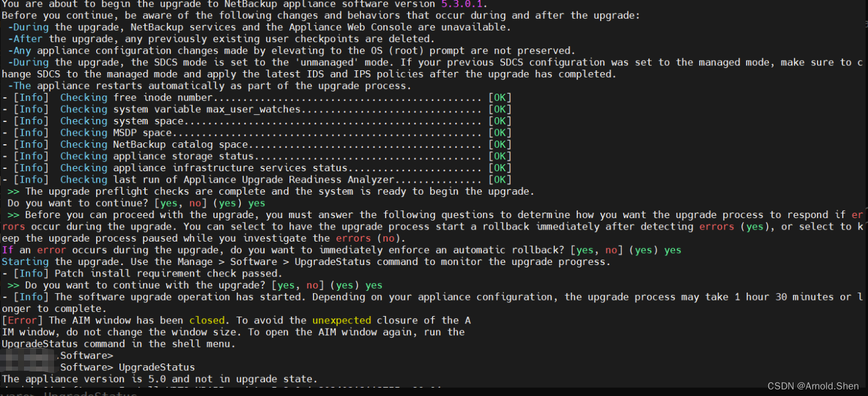Select 'Checking last run of Appliance Upgrade Readiness Analyzer'

pos(227,180)
